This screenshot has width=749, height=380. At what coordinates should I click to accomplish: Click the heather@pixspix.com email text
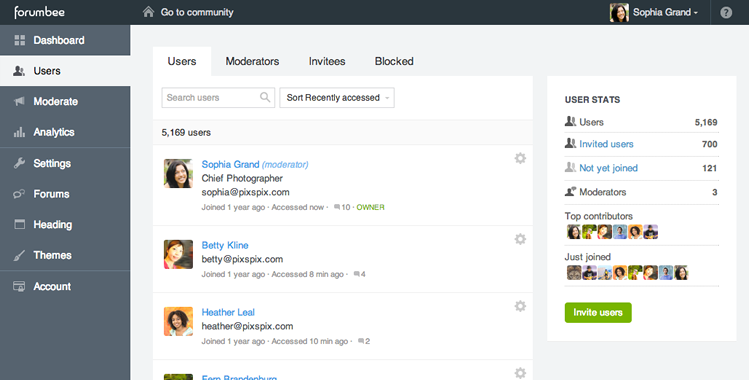[247, 327]
